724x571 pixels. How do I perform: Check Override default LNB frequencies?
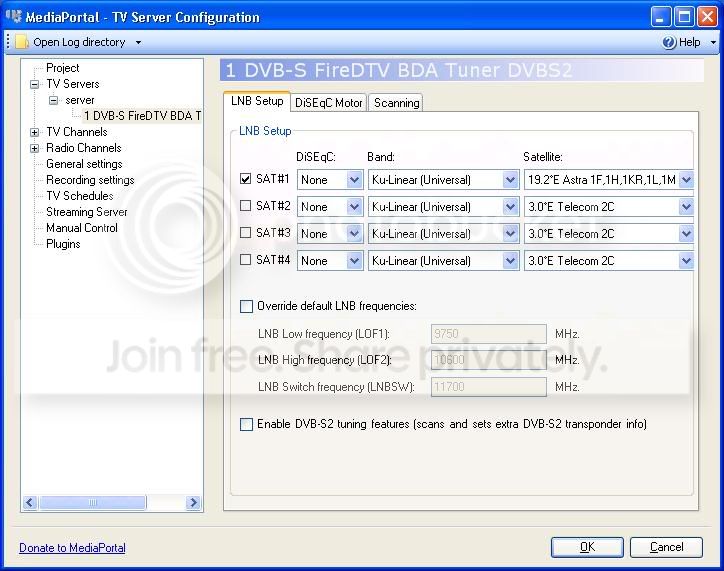click(246, 306)
